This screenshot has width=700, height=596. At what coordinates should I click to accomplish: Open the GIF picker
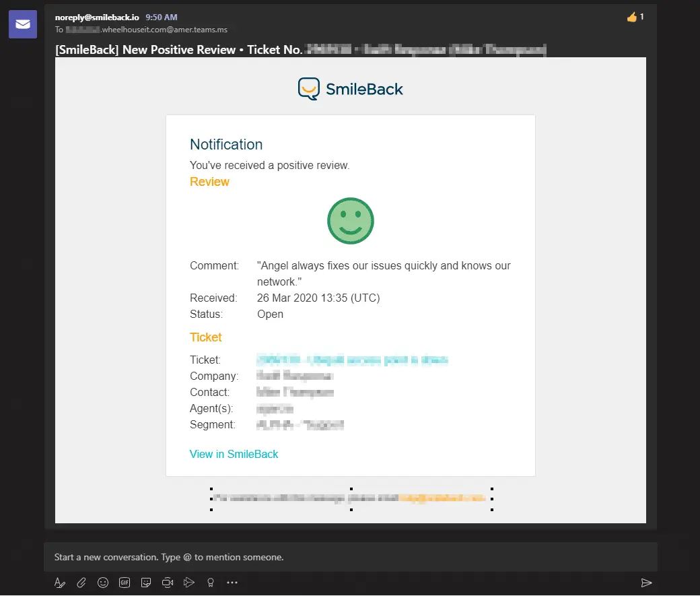tap(125, 583)
